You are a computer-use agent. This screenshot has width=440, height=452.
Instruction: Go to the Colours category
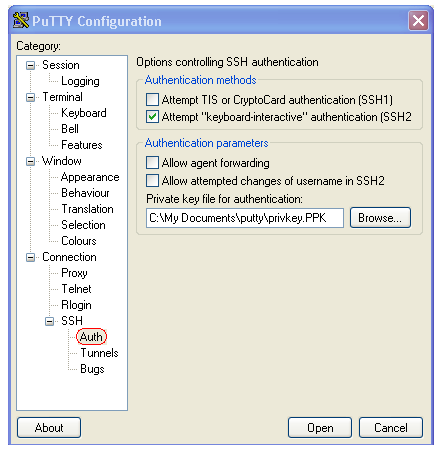79,241
